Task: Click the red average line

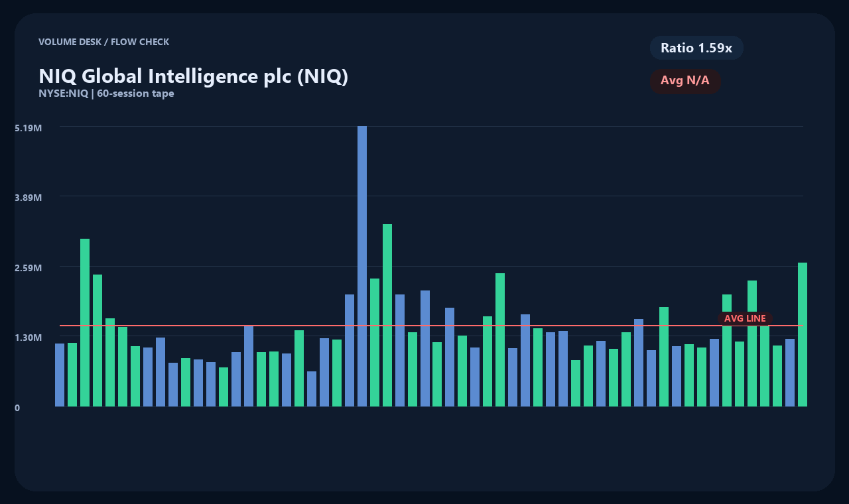Action: tap(431, 326)
